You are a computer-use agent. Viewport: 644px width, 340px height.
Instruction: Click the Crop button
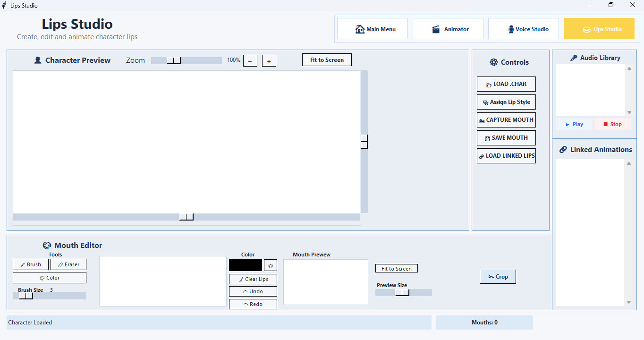[498, 277]
